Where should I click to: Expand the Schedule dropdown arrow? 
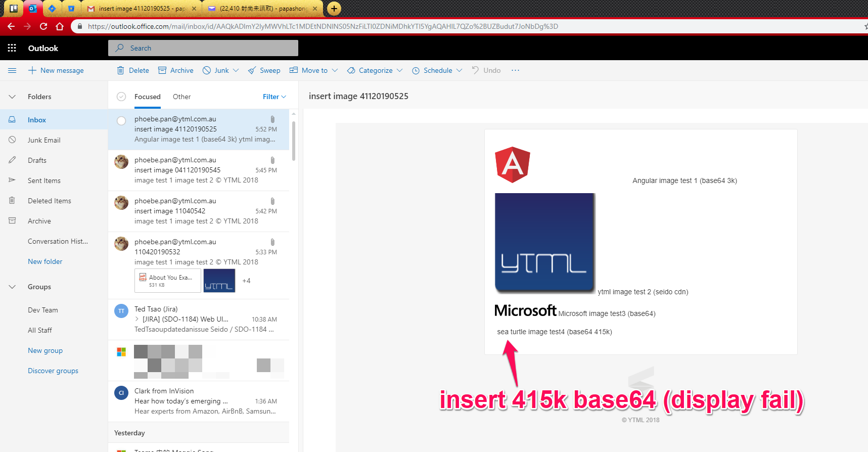(x=459, y=70)
